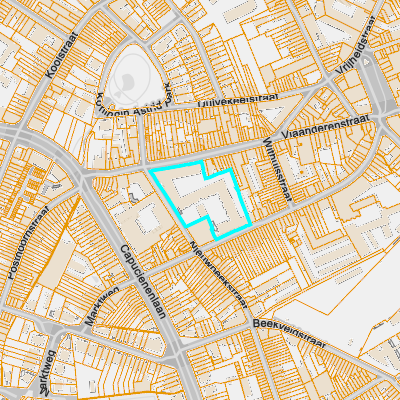Select the Vlaanderenstraat street label

tap(326, 127)
